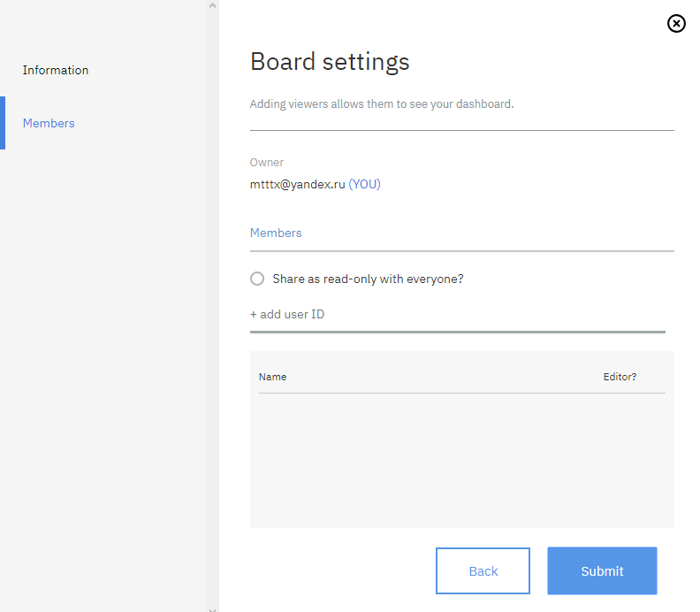Enable Share as read-only with everyone
700x612 pixels.
(257, 279)
